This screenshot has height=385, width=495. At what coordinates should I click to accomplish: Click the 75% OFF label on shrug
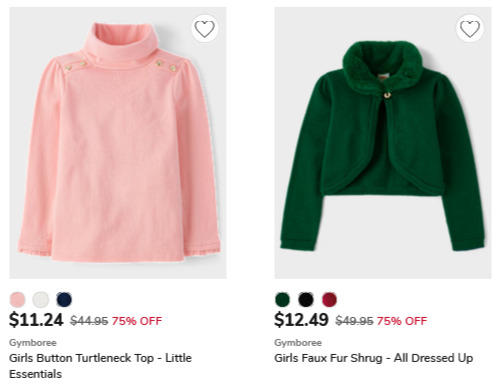(402, 321)
